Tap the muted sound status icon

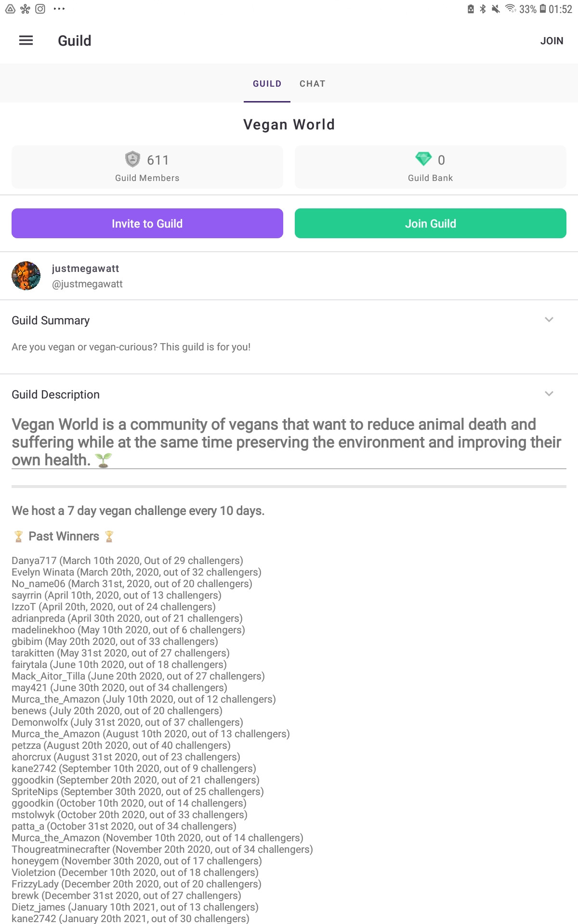click(x=496, y=9)
